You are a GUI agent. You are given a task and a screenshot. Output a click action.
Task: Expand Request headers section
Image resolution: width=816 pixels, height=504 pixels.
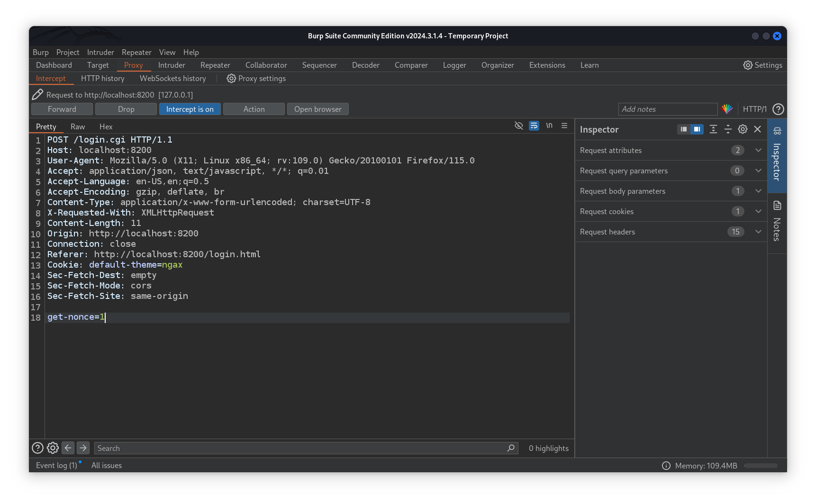click(758, 232)
